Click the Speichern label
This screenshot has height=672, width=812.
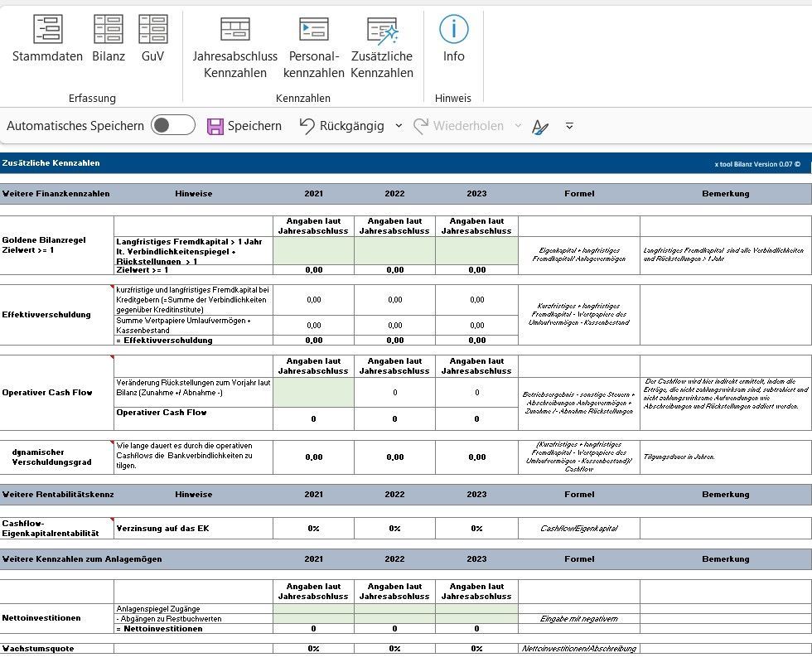tap(255, 126)
